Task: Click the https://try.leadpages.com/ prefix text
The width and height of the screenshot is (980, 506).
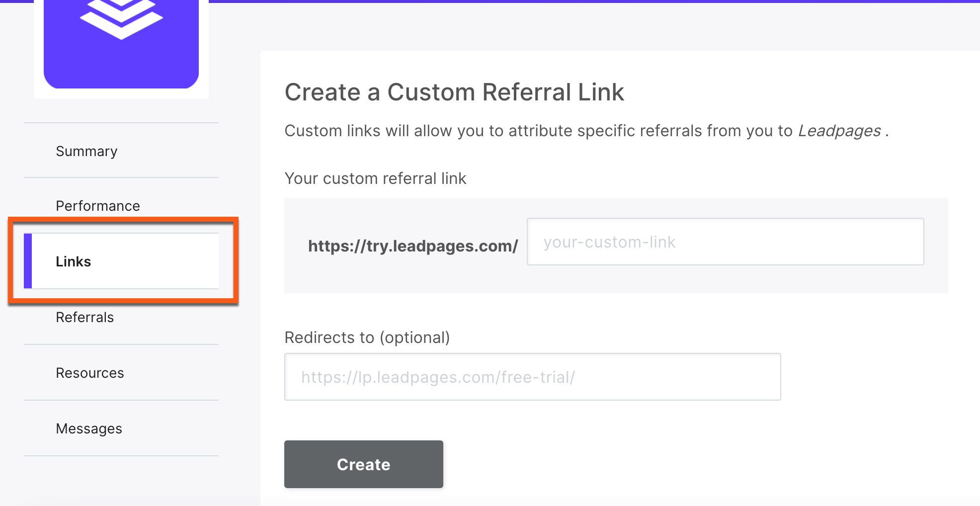Action: tap(413, 246)
